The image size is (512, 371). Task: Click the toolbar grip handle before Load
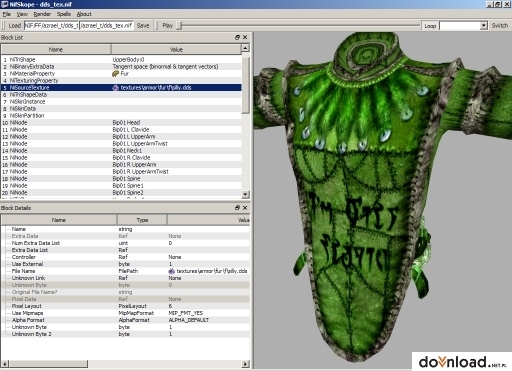click(x=3, y=26)
